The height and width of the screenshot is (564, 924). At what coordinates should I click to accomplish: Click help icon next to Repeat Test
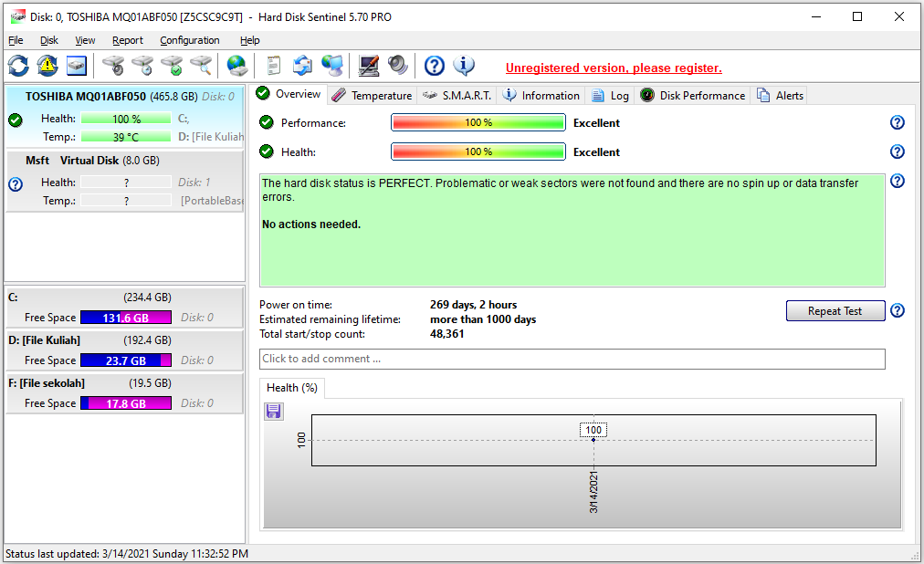tap(897, 310)
